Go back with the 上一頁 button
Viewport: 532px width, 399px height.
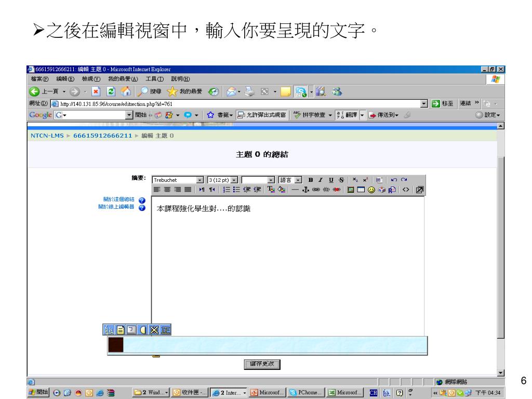[x=44, y=91]
